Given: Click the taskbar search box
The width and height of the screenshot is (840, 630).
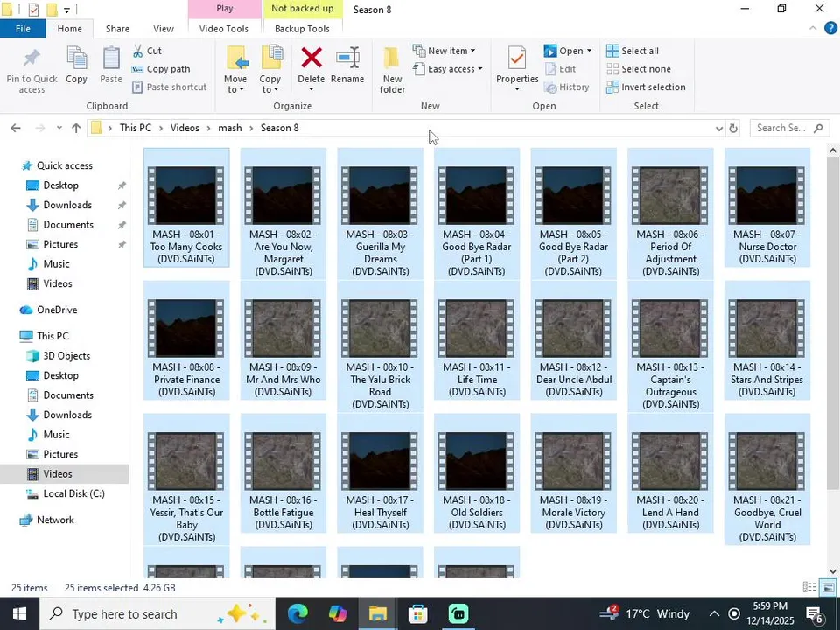Looking at the screenshot, I should click(157, 614).
